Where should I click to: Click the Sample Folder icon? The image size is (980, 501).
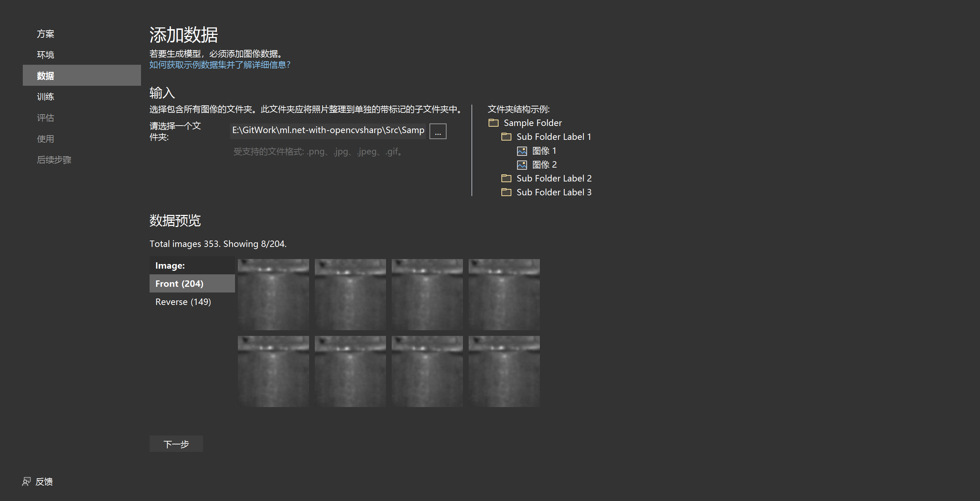494,123
